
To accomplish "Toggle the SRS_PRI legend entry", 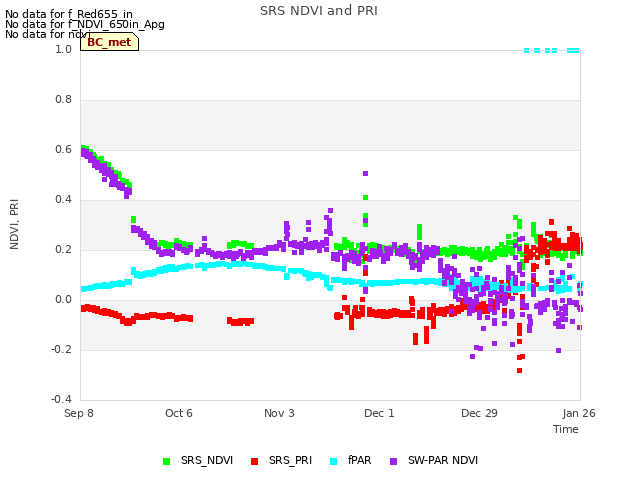I will tap(281, 461).
